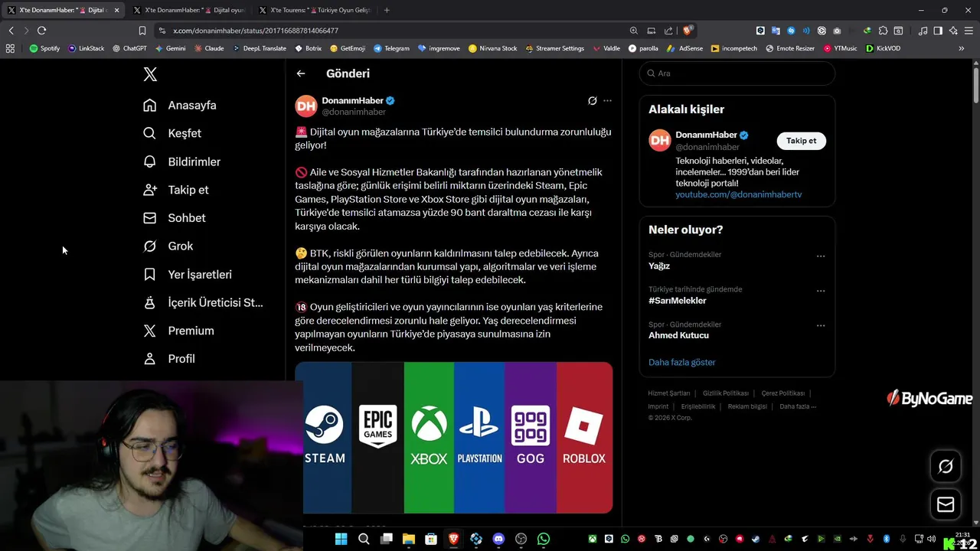980x551 pixels.
Task: Open Anasayfa home page
Action: pos(180,105)
